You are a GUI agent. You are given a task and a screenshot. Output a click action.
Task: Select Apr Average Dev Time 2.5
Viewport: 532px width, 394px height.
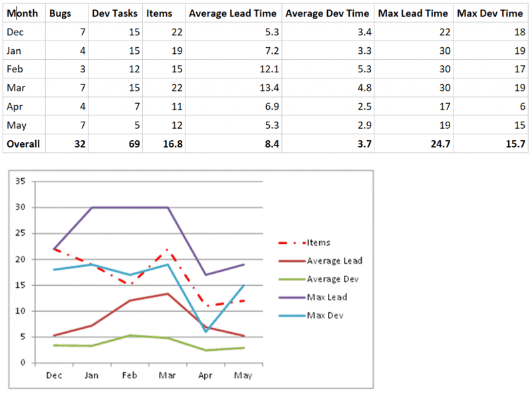(x=328, y=106)
